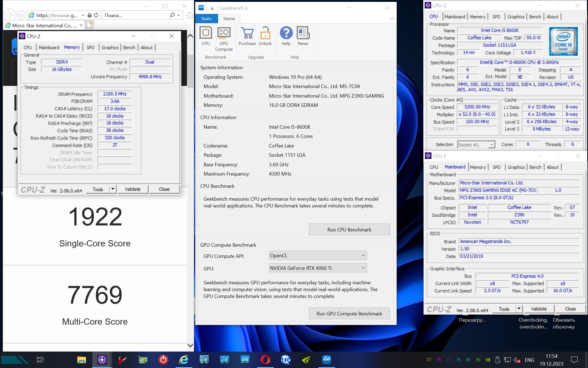Click the Geekbench app icon in title bar
This screenshot has height=368, width=588.
pyautogui.click(x=201, y=8)
